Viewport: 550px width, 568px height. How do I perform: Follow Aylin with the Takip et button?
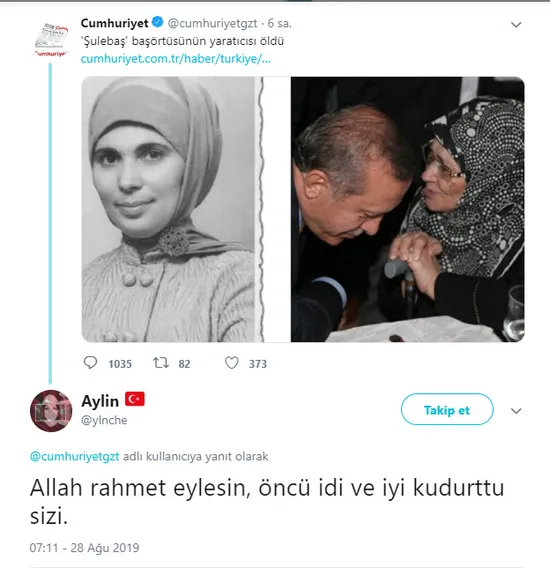point(447,409)
